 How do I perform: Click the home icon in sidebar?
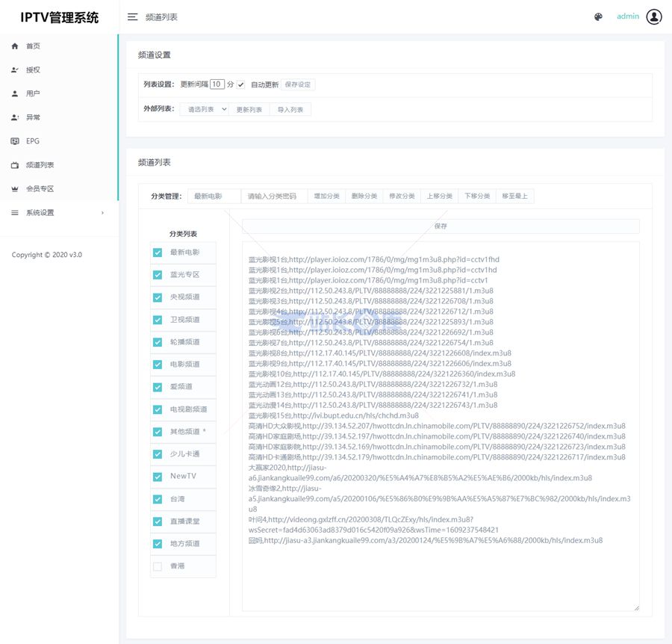(15, 46)
